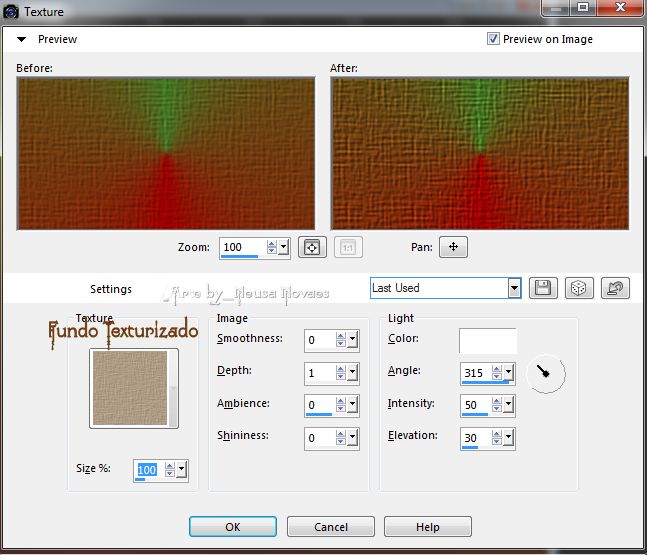Click the Settings label
Screen dimensions: 647x555
111,289
